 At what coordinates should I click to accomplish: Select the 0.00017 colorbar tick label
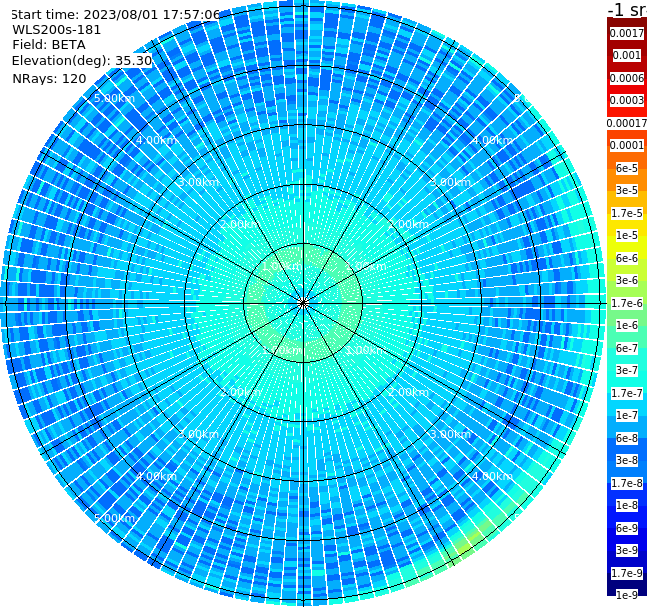point(627,123)
